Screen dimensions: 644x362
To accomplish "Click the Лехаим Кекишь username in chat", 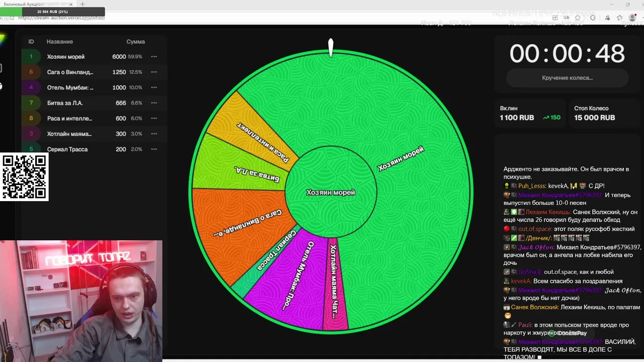I will coord(548,212).
